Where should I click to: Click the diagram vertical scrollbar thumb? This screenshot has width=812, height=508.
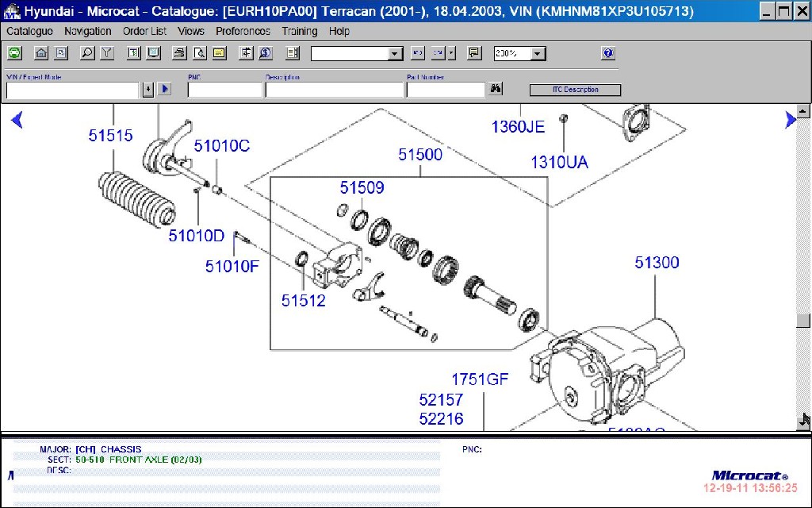(x=802, y=321)
